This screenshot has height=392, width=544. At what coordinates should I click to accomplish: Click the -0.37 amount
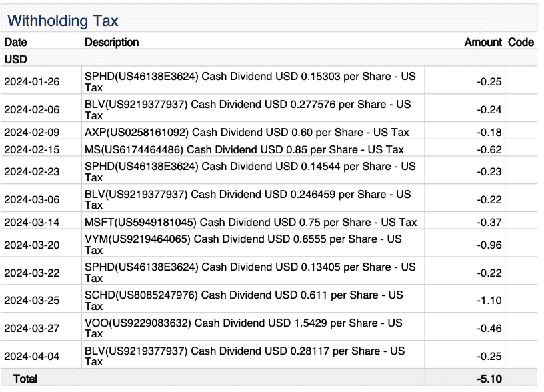point(489,222)
